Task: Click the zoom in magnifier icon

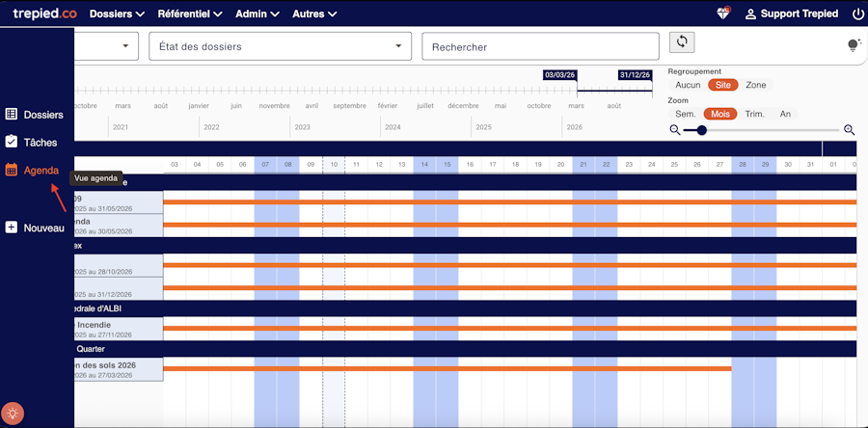Action: coord(849,130)
